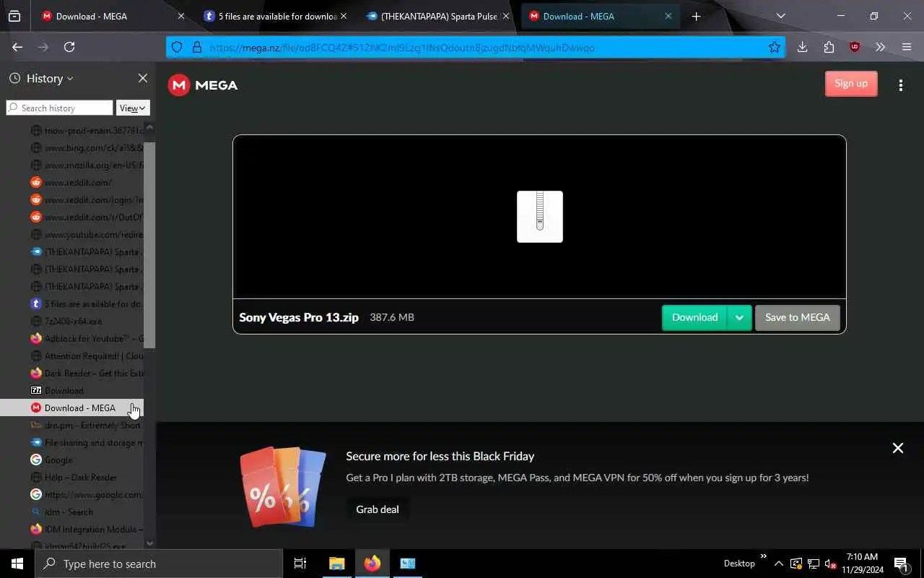The image size is (924, 578).
Task: Open www.reddit.com/login history entry
Action: [72, 200]
